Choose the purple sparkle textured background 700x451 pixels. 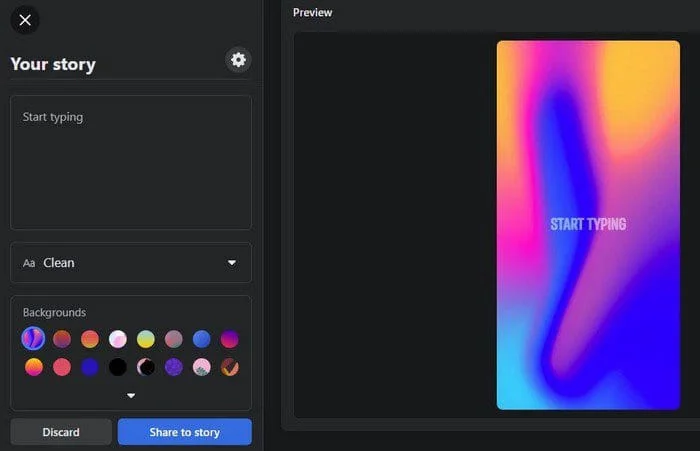click(x=174, y=367)
